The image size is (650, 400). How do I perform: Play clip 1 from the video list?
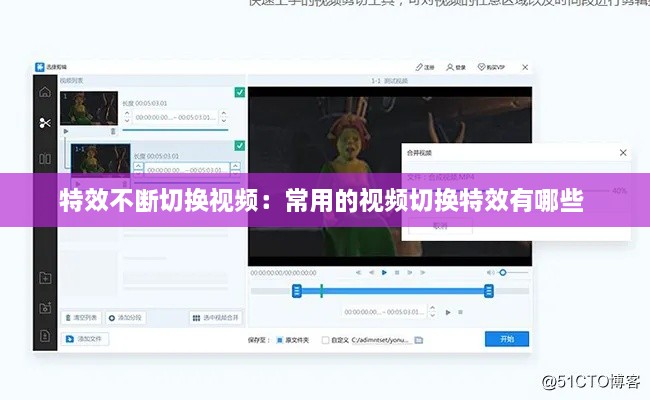tap(66, 131)
